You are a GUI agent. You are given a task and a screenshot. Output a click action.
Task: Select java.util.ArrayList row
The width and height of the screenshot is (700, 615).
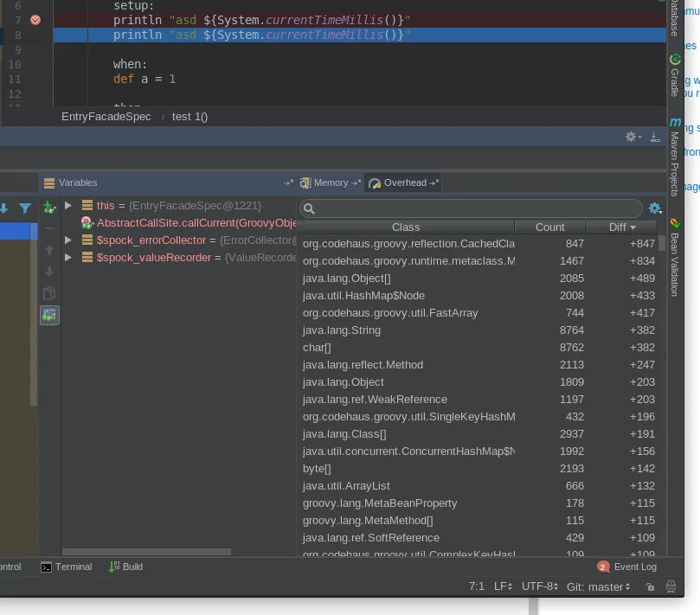478,486
